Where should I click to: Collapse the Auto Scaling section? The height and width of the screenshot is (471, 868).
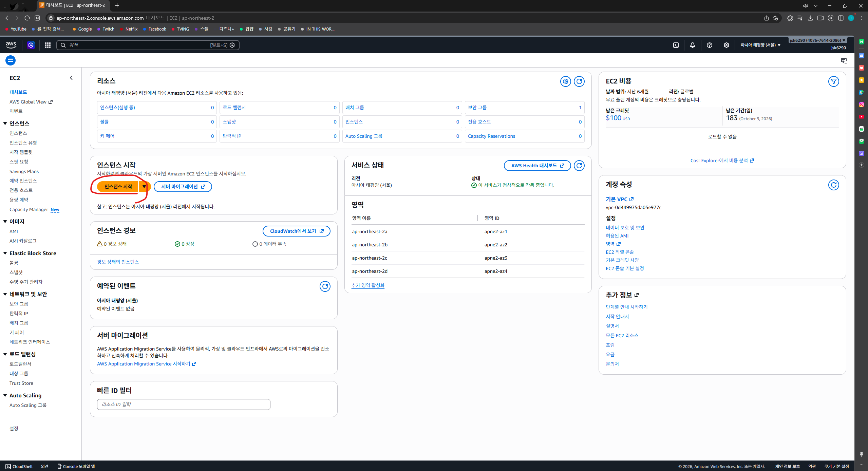pos(5,395)
